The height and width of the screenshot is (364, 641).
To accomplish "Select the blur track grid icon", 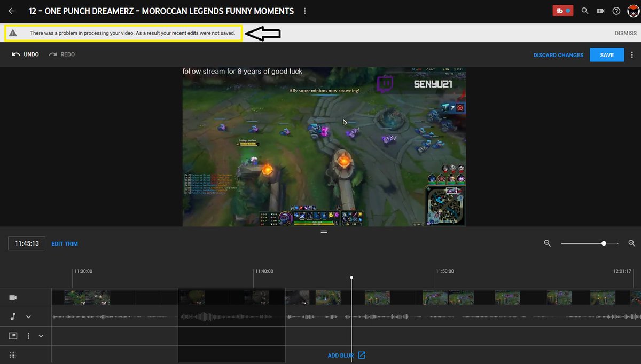I will [x=13, y=355].
